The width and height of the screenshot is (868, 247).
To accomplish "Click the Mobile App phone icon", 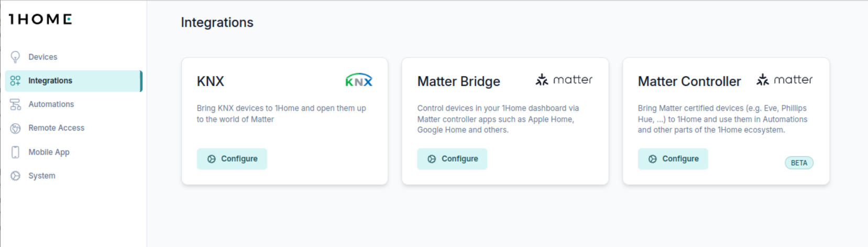I will (x=15, y=152).
